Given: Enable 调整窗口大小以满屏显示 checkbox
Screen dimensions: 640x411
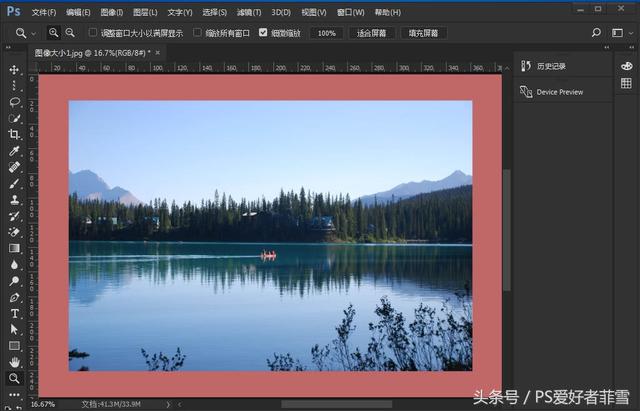Looking at the screenshot, I should coord(93,33).
